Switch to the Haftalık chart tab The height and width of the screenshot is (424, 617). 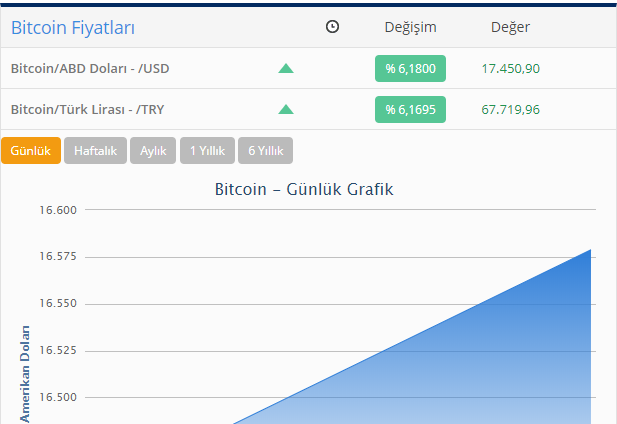point(95,151)
